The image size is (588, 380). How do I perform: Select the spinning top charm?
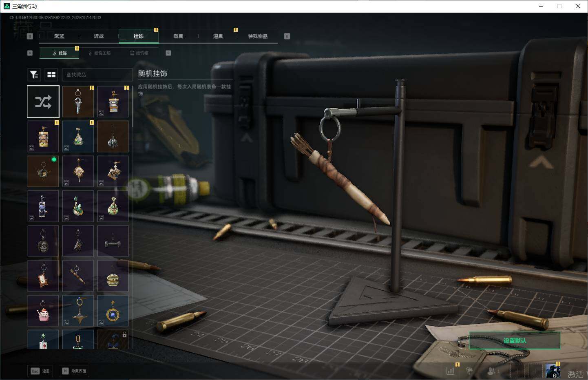[78, 311]
